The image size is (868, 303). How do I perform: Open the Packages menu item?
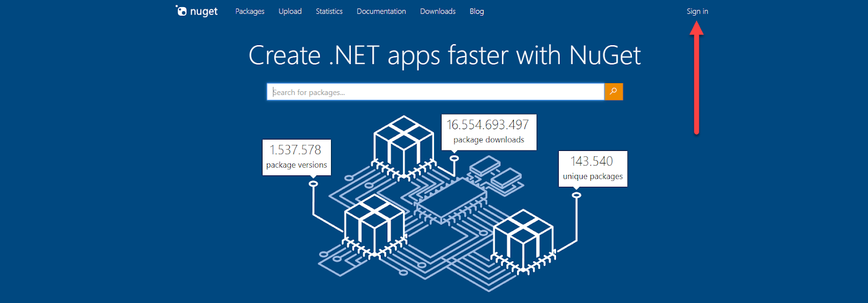[250, 11]
